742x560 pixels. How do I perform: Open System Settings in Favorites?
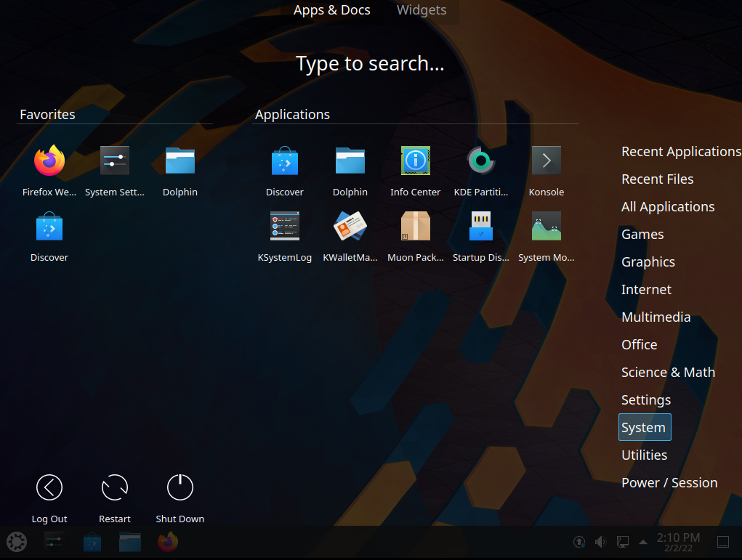coord(115,161)
